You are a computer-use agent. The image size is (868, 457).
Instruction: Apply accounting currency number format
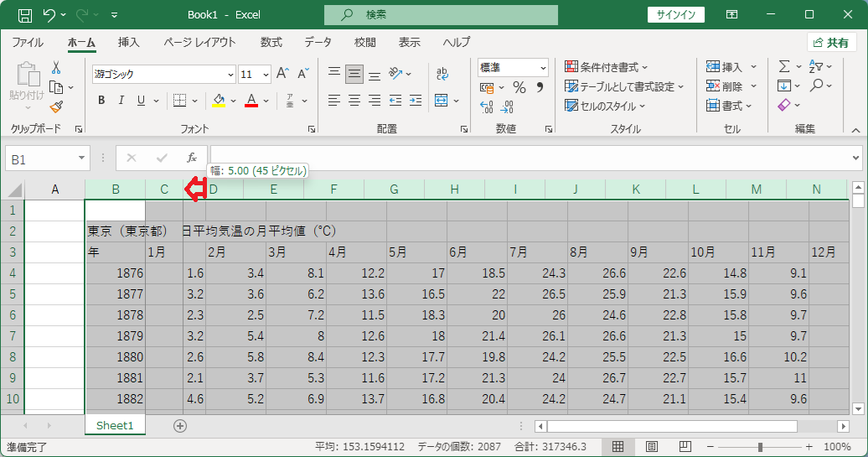coord(487,87)
